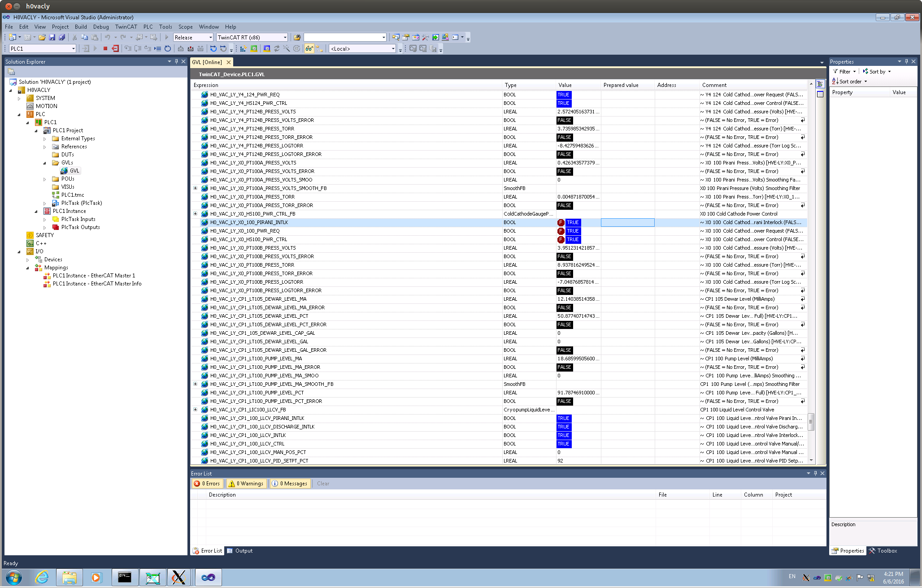Click the red Stop PLC icon
Image resolution: width=922 pixels, height=588 pixels.
click(105, 49)
